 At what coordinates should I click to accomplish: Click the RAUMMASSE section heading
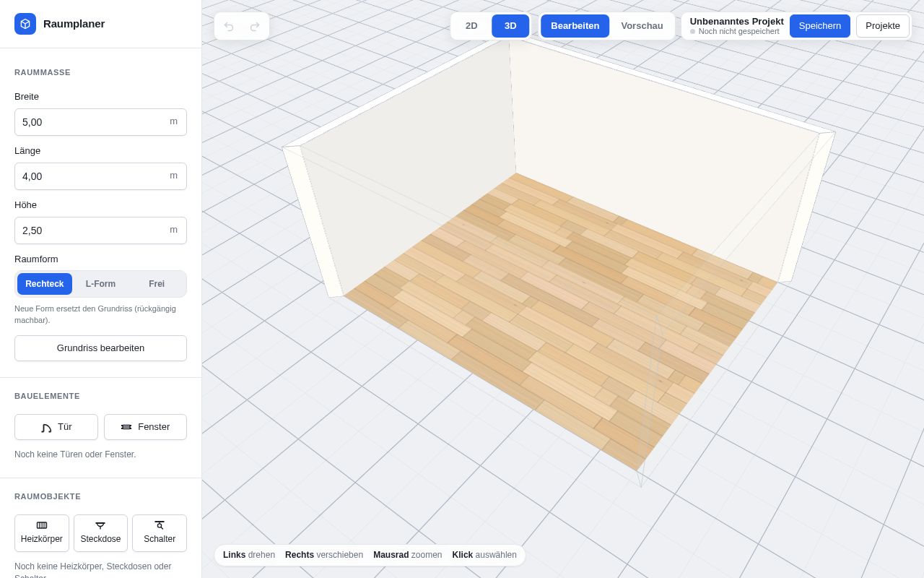point(43,72)
